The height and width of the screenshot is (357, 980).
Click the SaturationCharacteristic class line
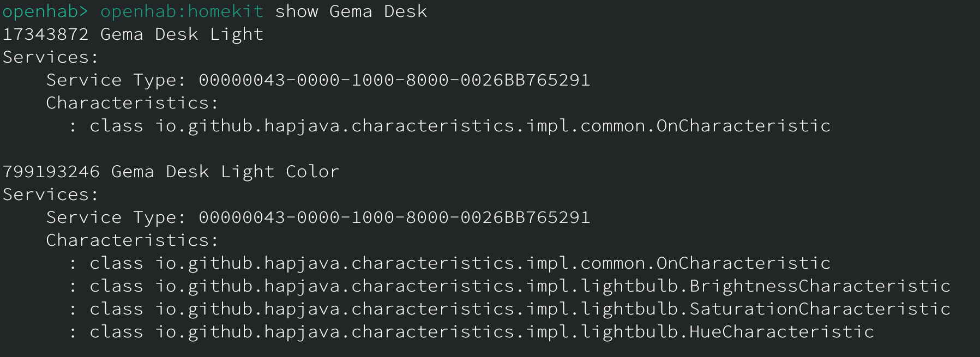click(520, 309)
